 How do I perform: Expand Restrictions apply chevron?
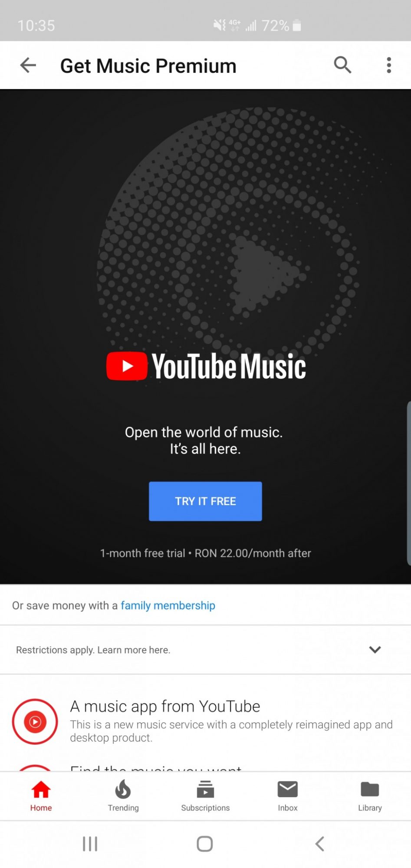point(375,650)
